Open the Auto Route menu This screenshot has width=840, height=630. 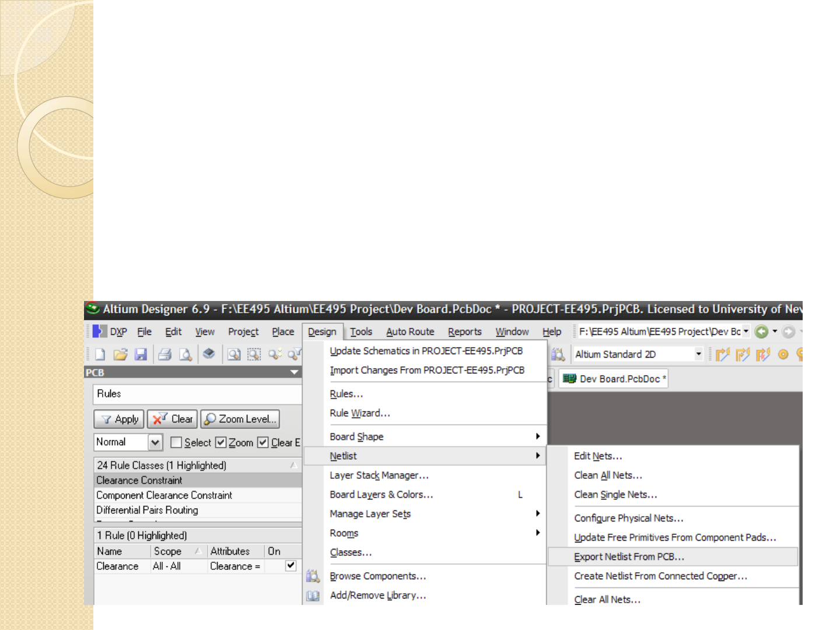pyautogui.click(x=410, y=331)
